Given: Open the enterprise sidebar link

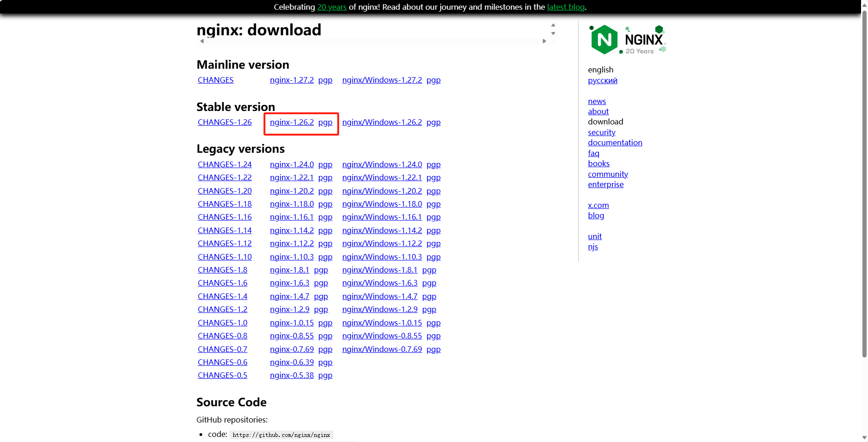Looking at the screenshot, I should [x=605, y=184].
